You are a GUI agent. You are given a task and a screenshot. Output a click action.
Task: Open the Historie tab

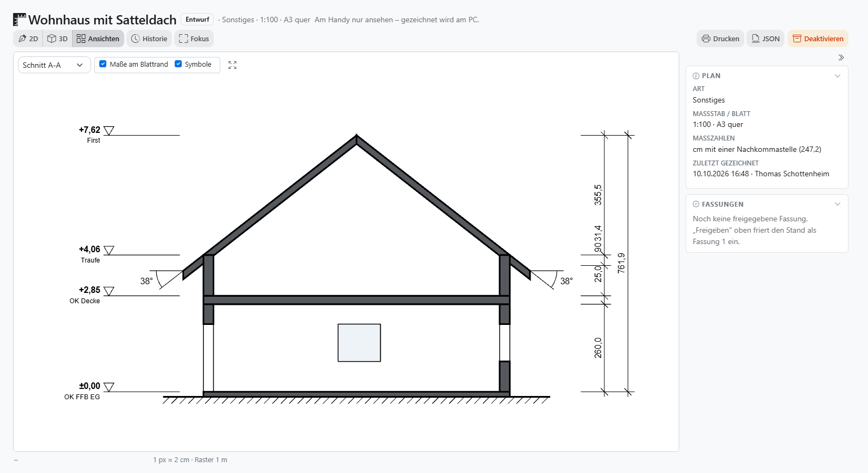coord(149,39)
